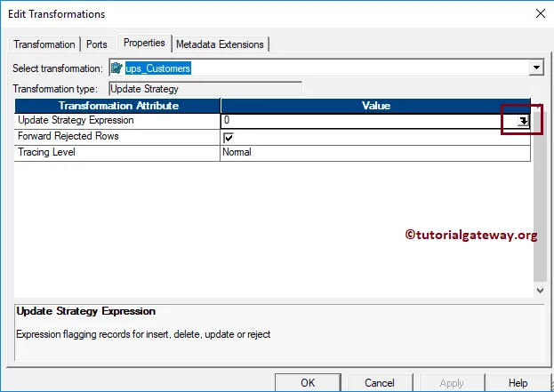Click the ups_Customers name in the combo box

[158, 68]
